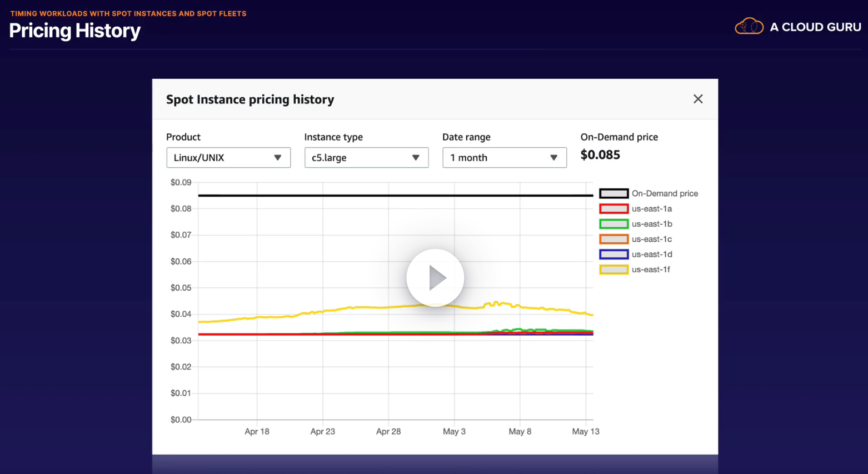Play the Pricing History video
Viewport: 868px width, 474px height.
tap(435, 277)
